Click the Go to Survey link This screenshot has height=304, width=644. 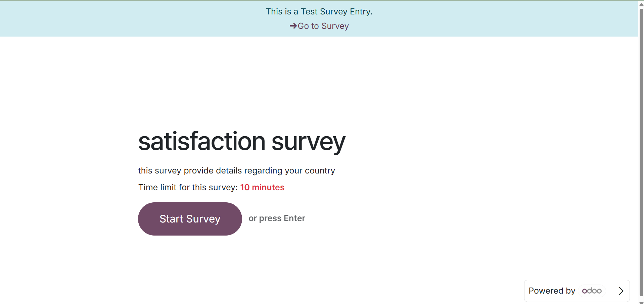323,26
